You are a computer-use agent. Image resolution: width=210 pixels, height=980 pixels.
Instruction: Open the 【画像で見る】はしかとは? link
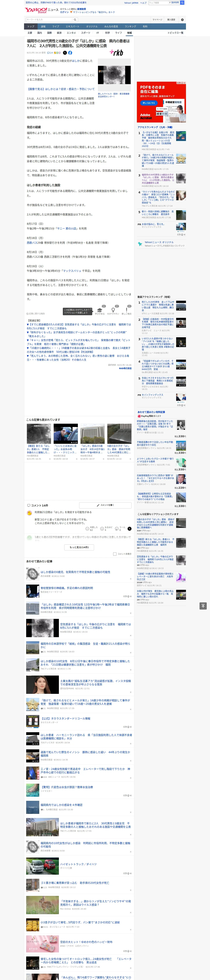click(x=61, y=89)
